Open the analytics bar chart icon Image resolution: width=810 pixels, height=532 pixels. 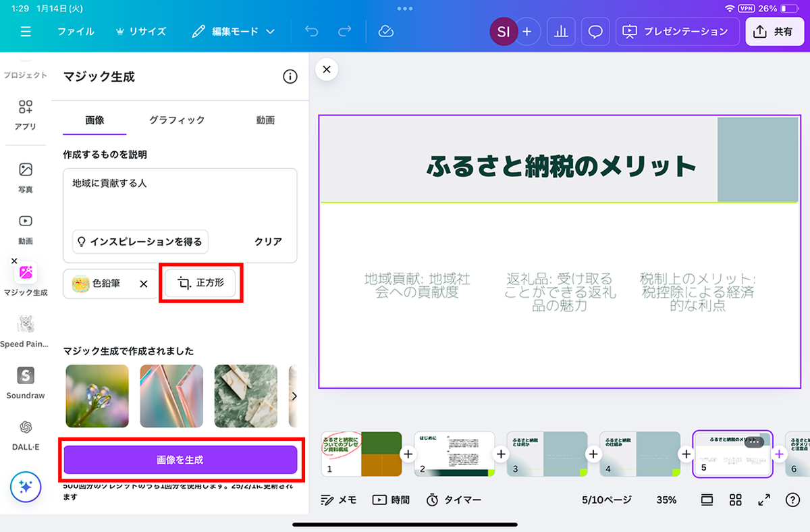point(561,32)
